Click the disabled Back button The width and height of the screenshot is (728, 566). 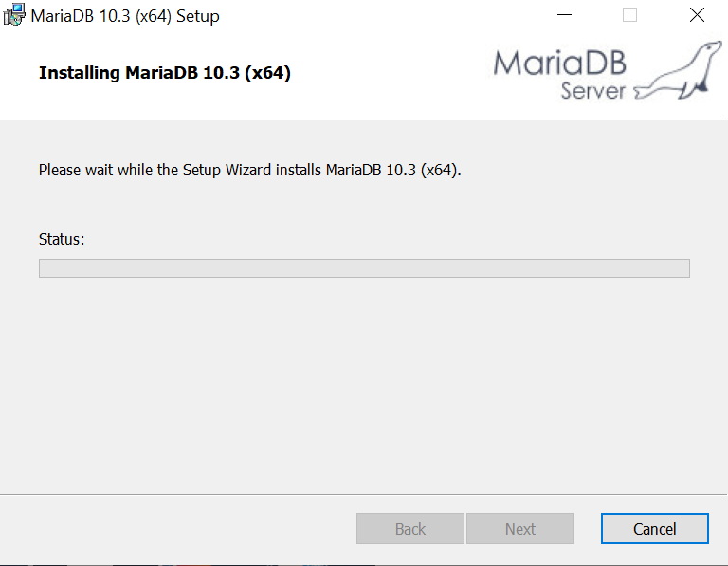[x=410, y=528]
